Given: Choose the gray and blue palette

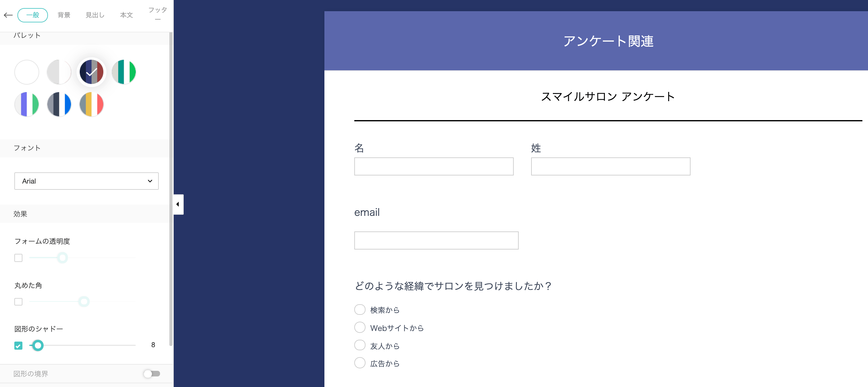Looking at the screenshot, I should click(59, 105).
